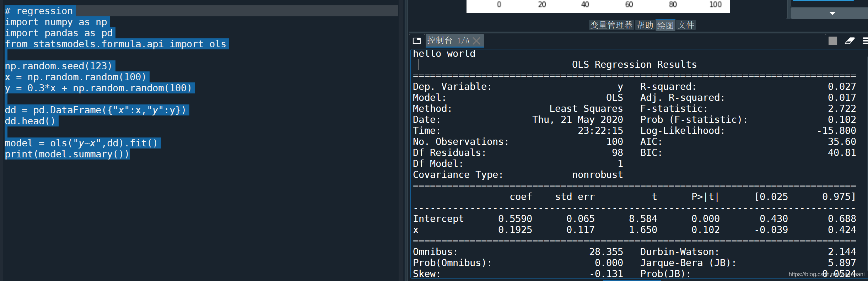Click the x t-value 1.650
The image size is (868, 281).
[643, 230]
